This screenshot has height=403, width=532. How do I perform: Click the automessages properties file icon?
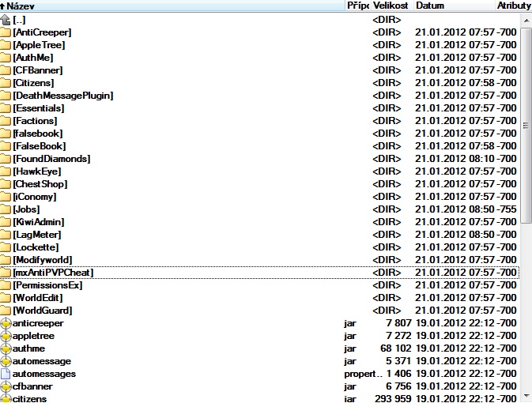point(6,374)
